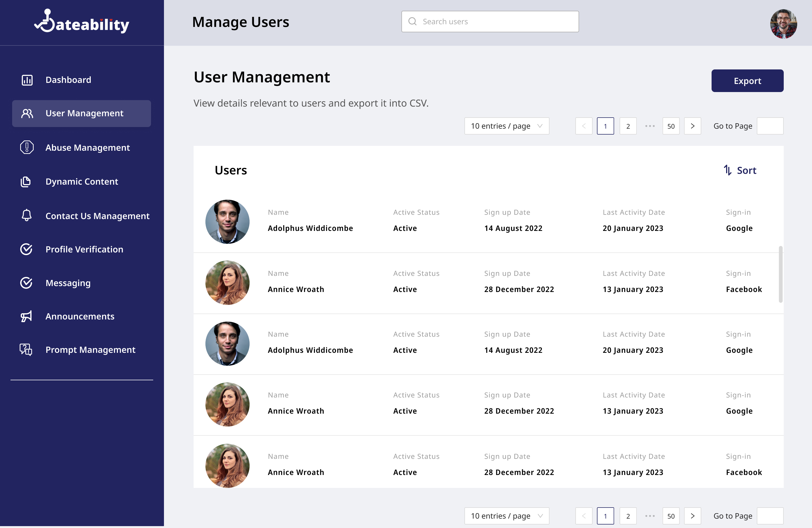The height and width of the screenshot is (528, 812).
Task: Open Abuse Management via its warning icon
Action: pyautogui.click(x=27, y=147)
